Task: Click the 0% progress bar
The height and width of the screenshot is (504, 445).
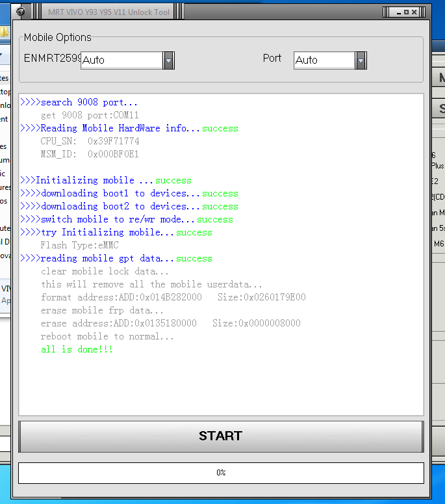Action: click(x=221, y=473)
